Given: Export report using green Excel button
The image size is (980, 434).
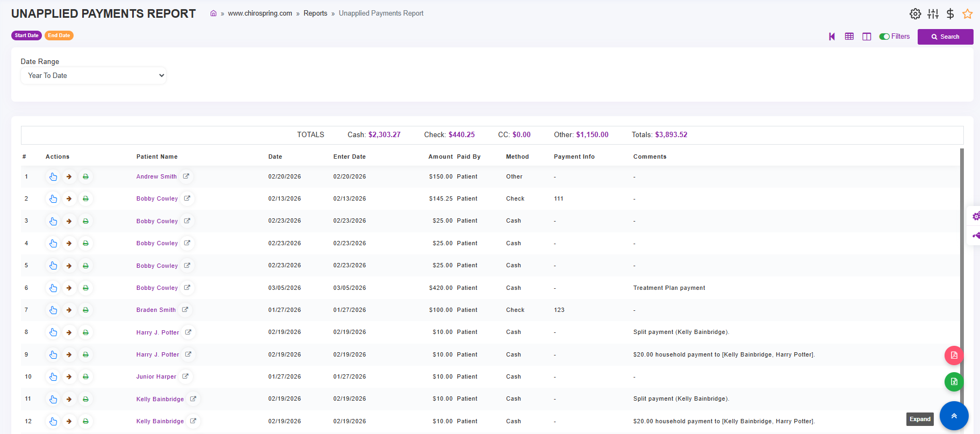Looking at the screenshot, I should pyautogui.click(x=954, y=382).
